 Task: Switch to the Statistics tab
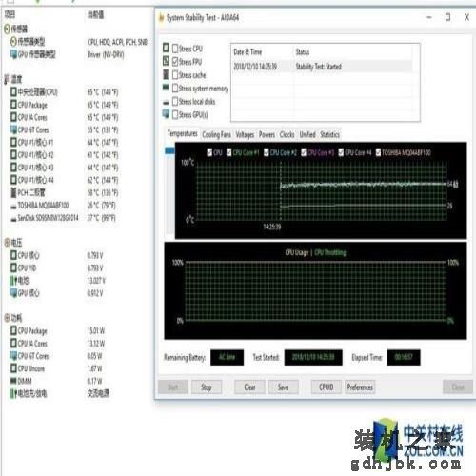point(329,135)
